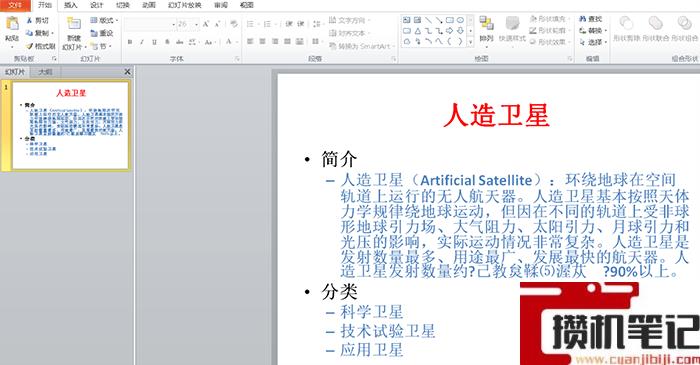Expand the Select (选择) dropdown in editing group
Viewport: 700px width, 365px height.
pyautogui.click(x=593, y=42)
